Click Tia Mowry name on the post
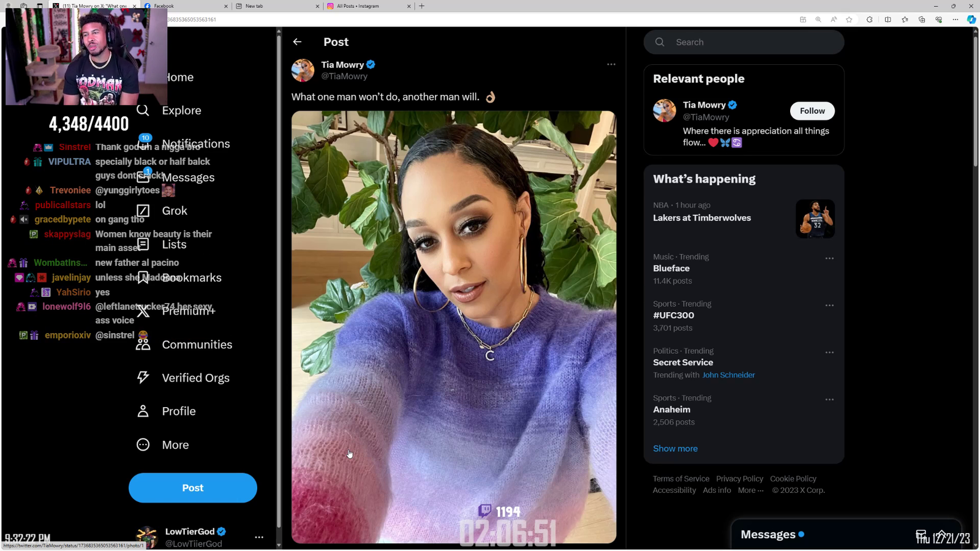This screenshot has height=551, width=980. (342, 65)
